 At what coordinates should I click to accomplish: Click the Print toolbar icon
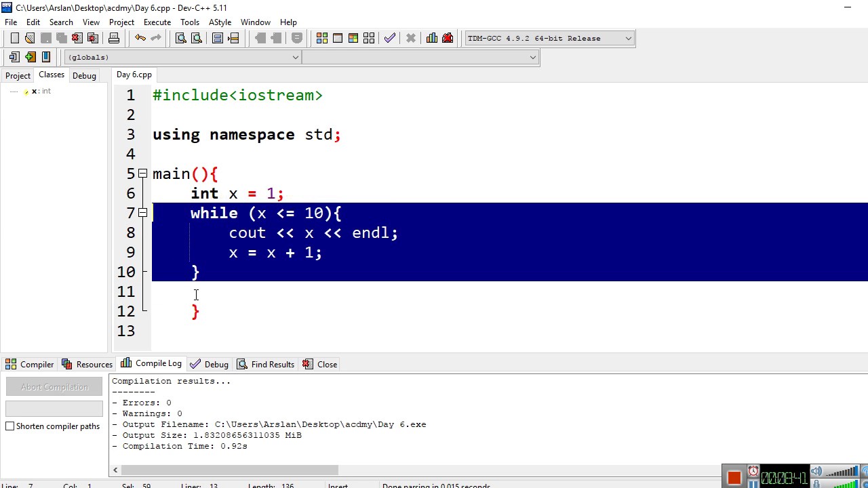point(114,39)
